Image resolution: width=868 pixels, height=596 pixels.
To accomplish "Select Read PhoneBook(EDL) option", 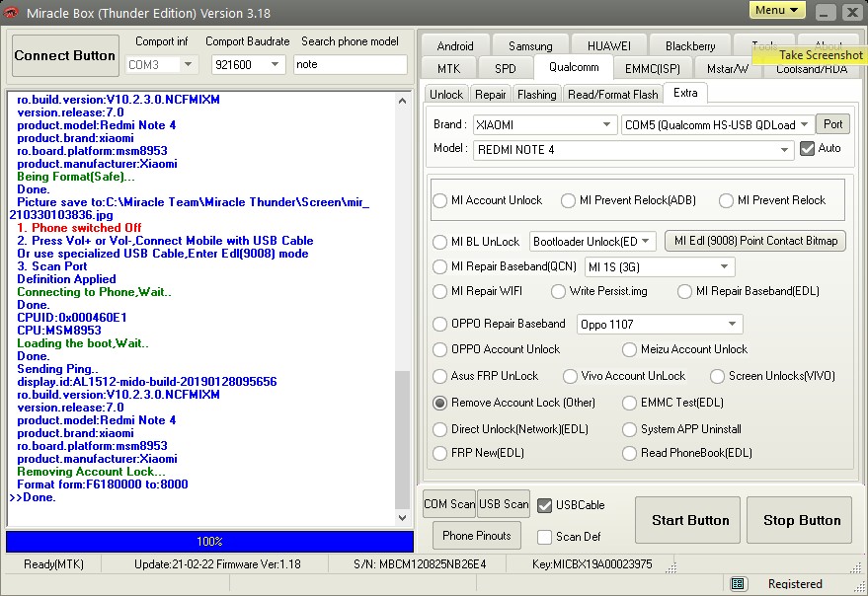I will [629, 453].
